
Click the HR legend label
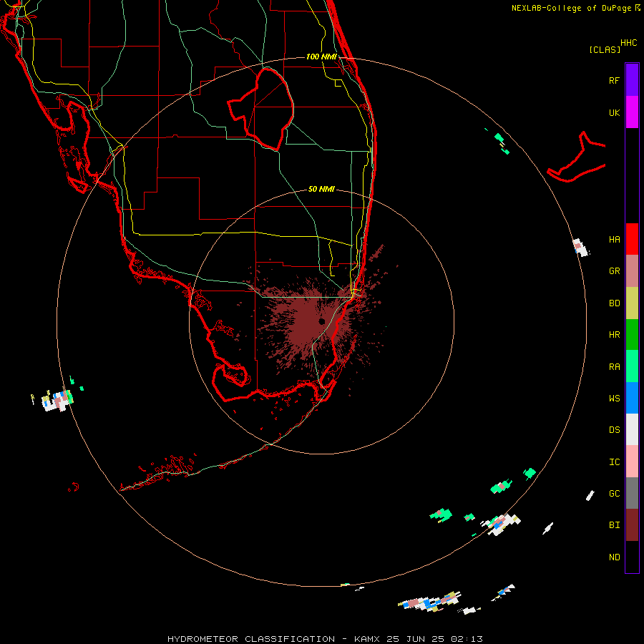coord(614,335)
